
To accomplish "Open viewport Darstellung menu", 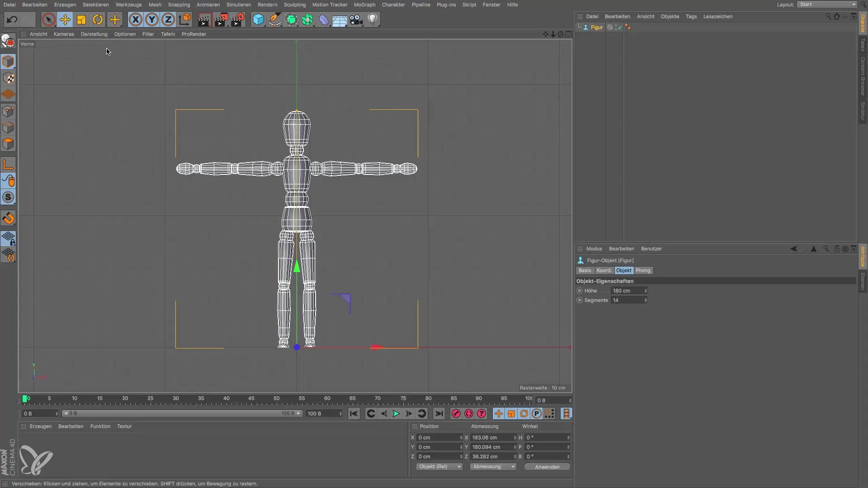I will click(94, 34).
